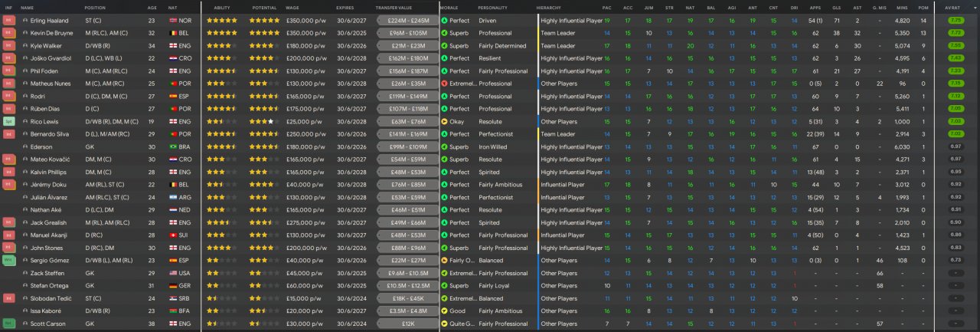Click the potential star rating for Rico Lewis
The height and width of the screenshot is (332, 980).
(264, 122)
